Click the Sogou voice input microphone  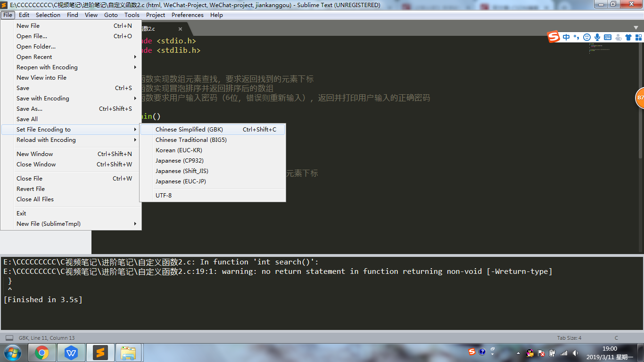coord(597,37)
